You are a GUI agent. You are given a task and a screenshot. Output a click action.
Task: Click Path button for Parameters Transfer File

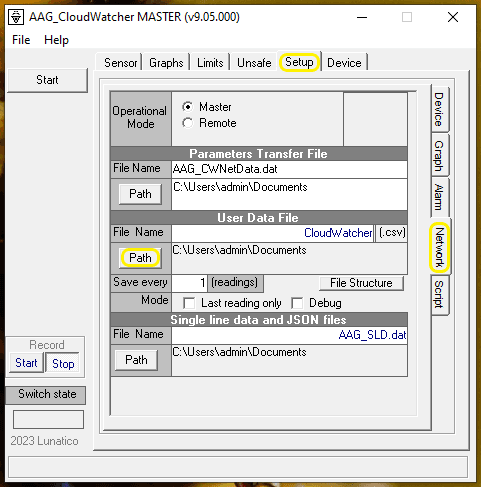pos(140,194)
